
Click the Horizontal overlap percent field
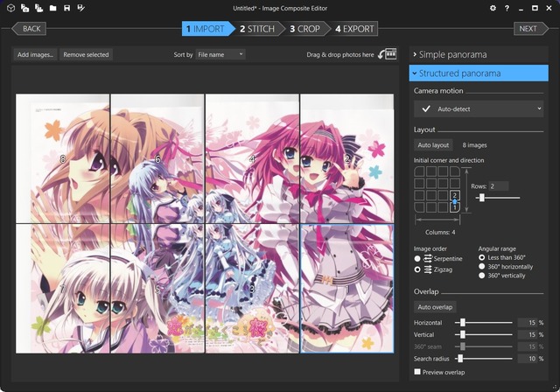[527, 322]
